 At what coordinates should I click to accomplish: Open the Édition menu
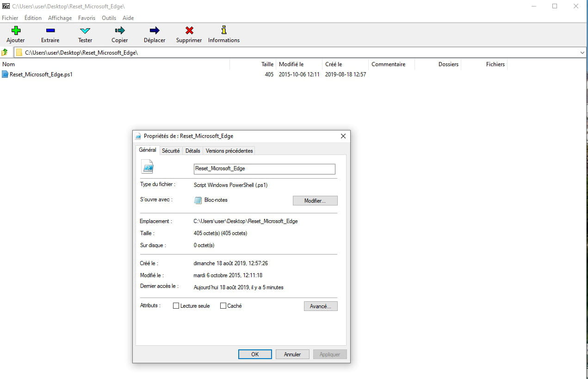(x=33, y=18)
